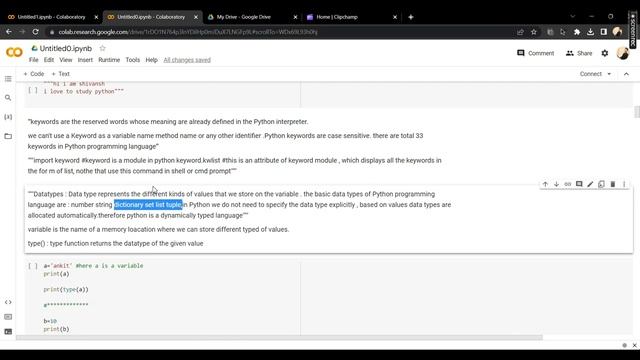Open the user account avatar
Image resolution: width=640 pixels, height=360 pixels.
pos(623,53)
